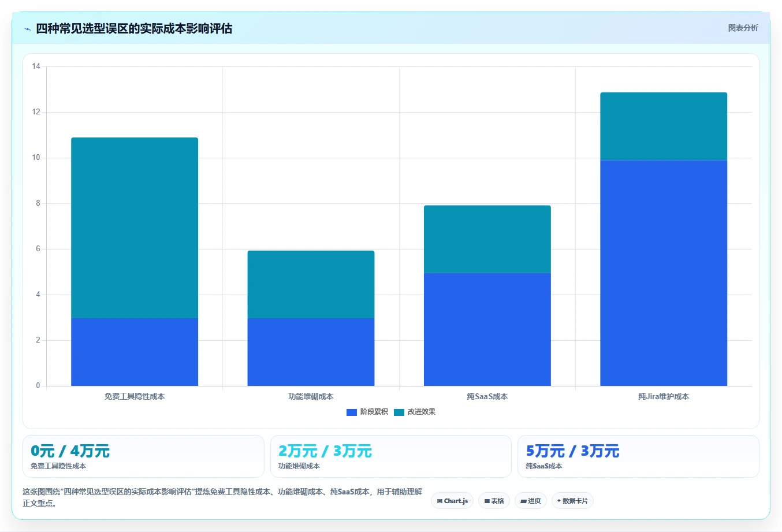Image resolution: width=782 pixels, height=532 pixels.
Task: Click y-axis value 14
Action: 36,66
